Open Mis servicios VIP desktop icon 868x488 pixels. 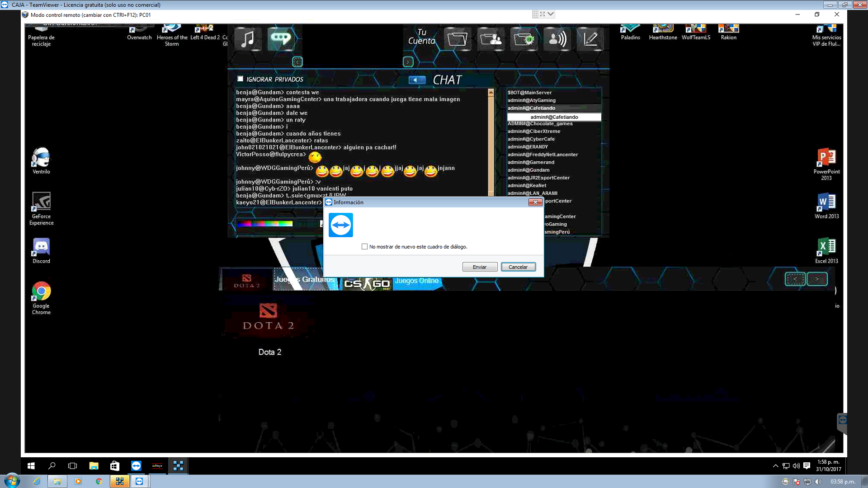click(x=826, y=35)
